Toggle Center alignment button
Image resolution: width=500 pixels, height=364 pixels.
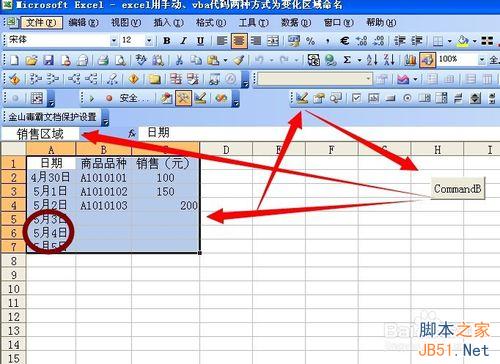239,41
